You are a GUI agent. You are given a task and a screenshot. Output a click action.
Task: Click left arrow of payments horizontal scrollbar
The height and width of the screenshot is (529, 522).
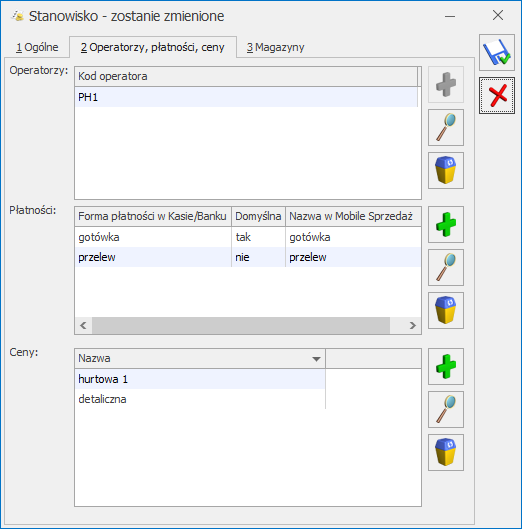click(x=83, y=326)
